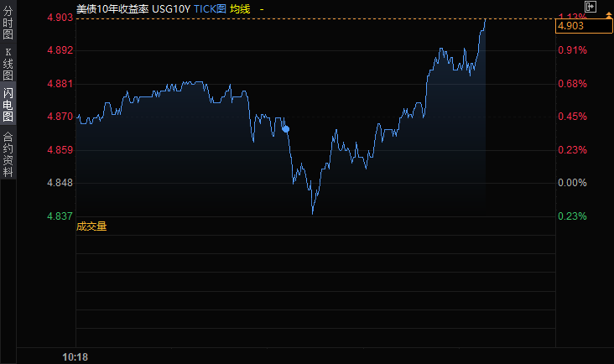This screenshot has width=614, height=364.
Task: Select the 闪电图 side tab
Action: pyautogui.click(x=8, y=104)
